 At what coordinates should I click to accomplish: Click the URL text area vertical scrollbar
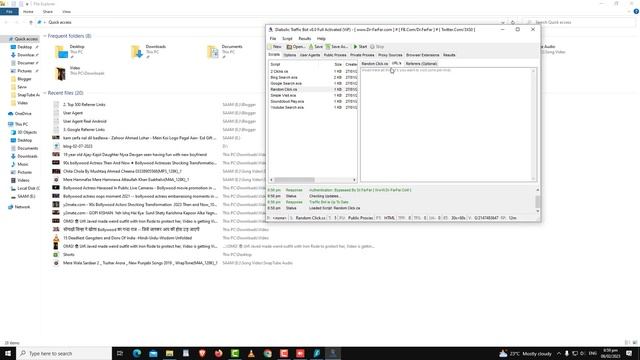pyautogui.click(x=533, y=124)
